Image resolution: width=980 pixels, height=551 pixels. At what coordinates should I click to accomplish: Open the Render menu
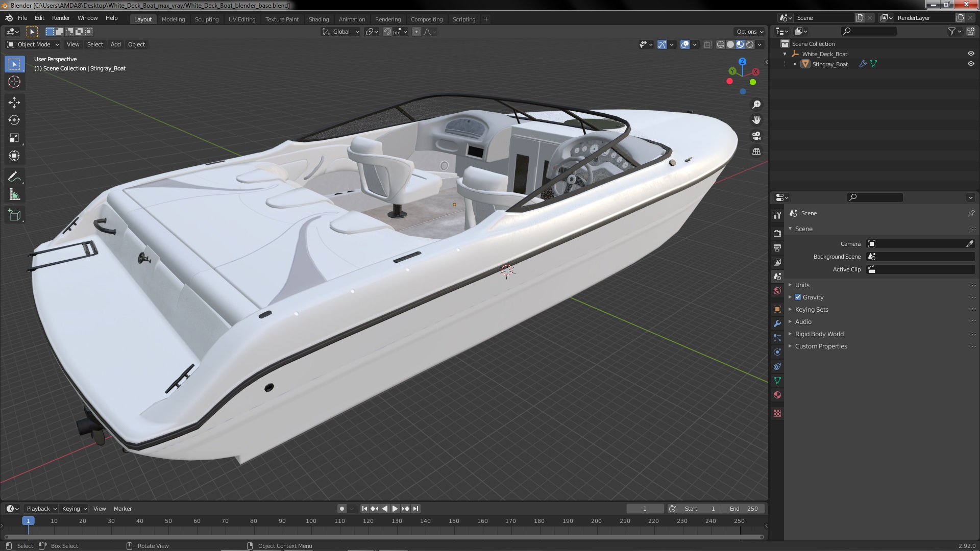[x=61, y=18]
